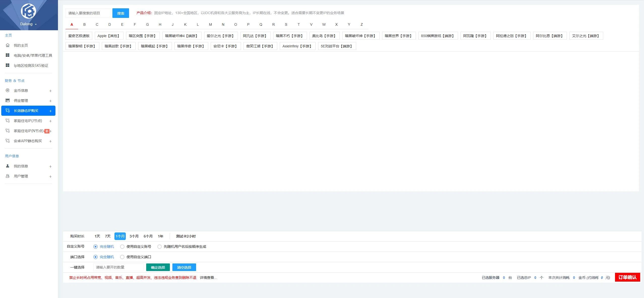Expand the 金币信息 submenu plus
The height and width of the screenshot is (298, 644).
point(50,91)
